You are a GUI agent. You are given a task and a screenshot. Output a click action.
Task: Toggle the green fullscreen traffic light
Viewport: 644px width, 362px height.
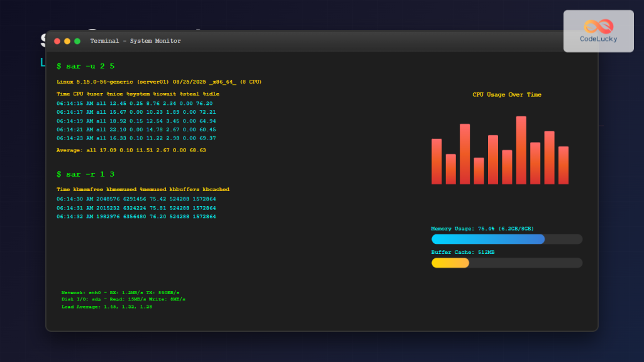click(76, 40)
